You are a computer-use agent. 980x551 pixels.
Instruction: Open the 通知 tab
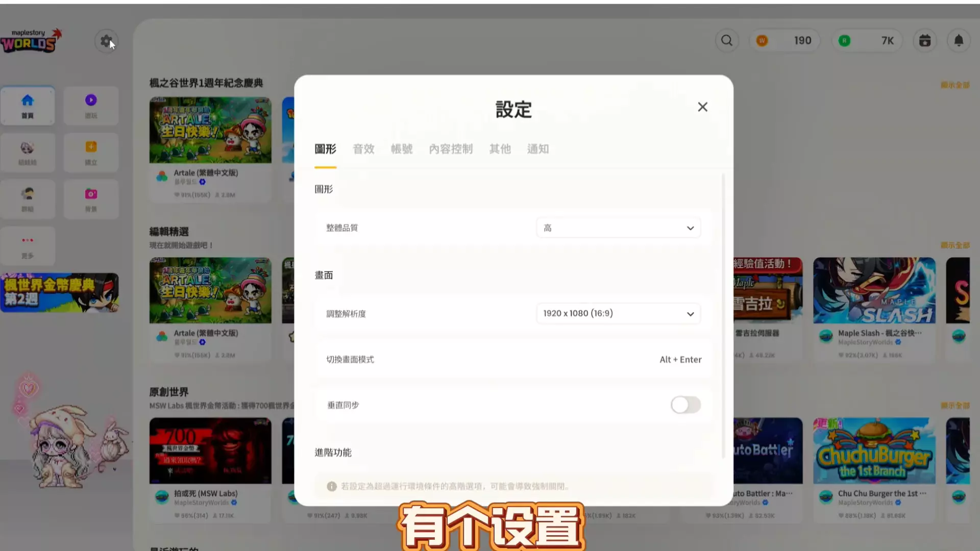538,149
